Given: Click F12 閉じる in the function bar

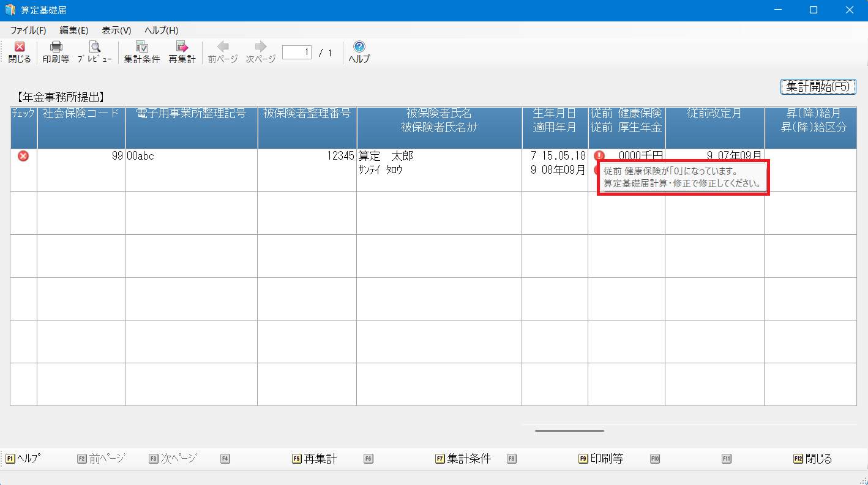Looking at the screenshot, I should click(x=813, y=459).
